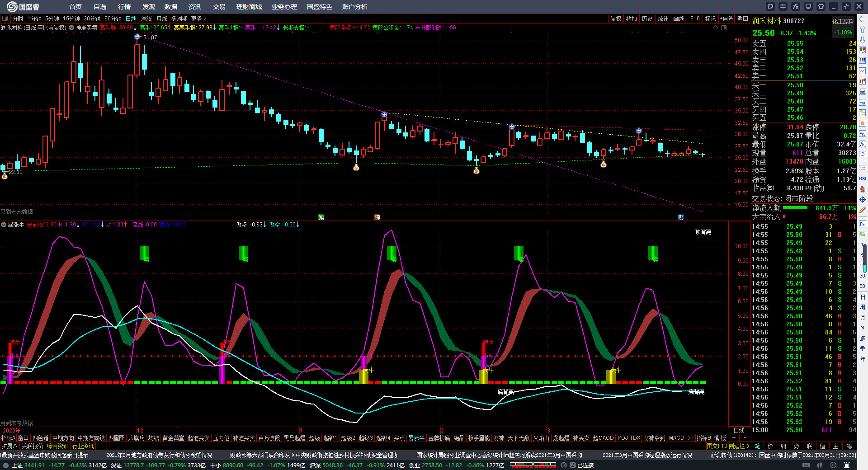Click the 画线 drawing button
The width and height of the screenshot is (868, 470).
[x=679, y=19]
